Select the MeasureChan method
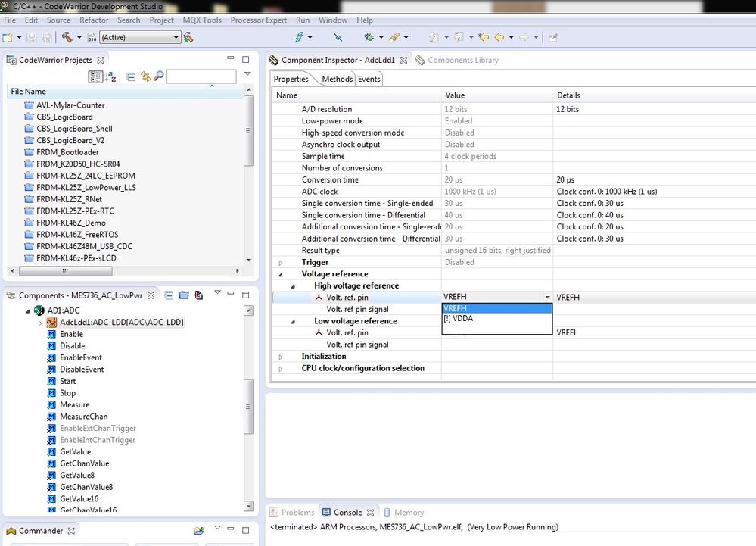This screenshot has width=756, height=546. (x=83, y=417)
